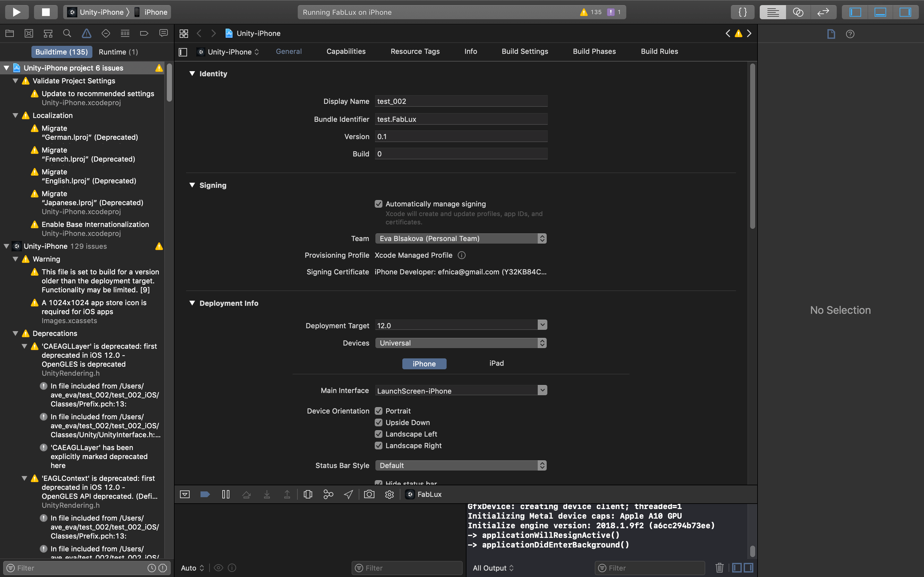Collapse the Deployment Info section
The width and height of the screenshot is (924, 577).
(x=192, y=303)
